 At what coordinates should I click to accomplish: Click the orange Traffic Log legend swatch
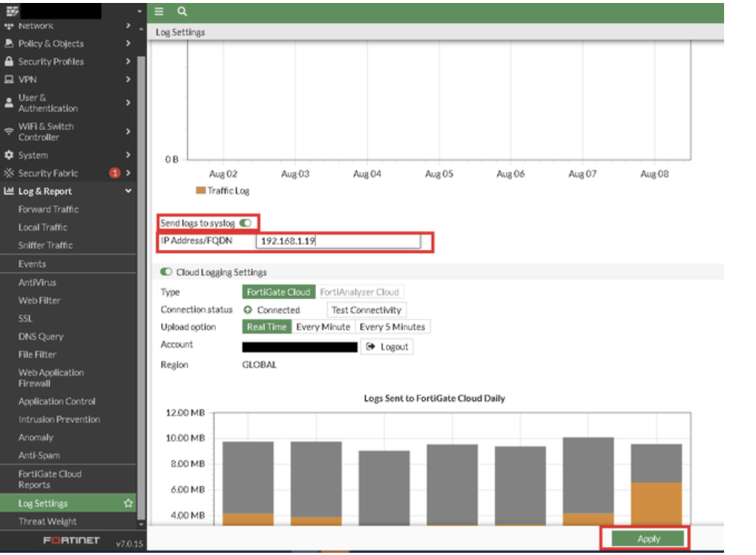[x=200, y=191]
